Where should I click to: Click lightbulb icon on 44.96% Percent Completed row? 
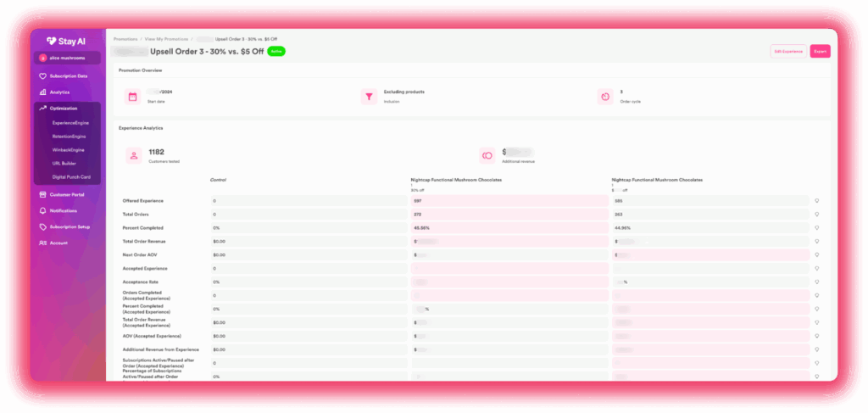tap(816, 228)
